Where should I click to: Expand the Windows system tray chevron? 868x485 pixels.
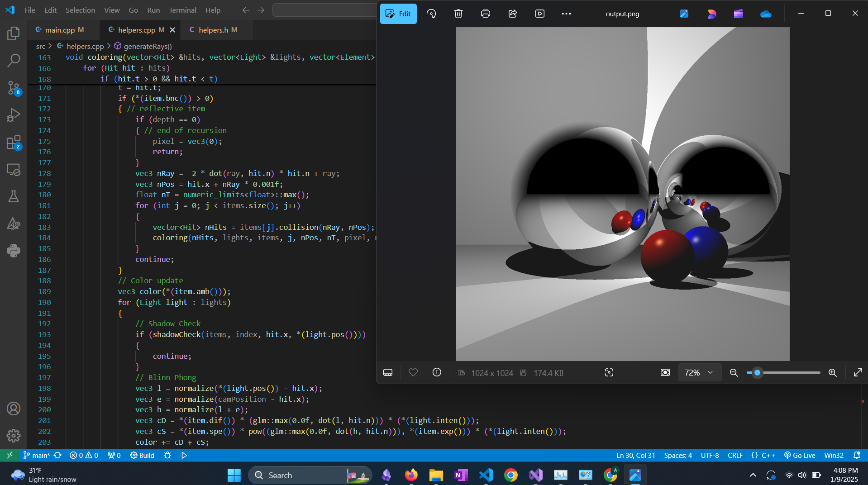point(753,475)
